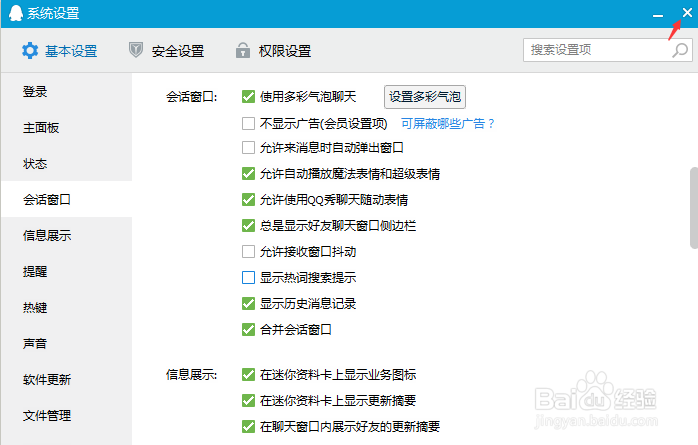Open the 安全设置 tab
Screen dimensions: 698x445
tap(166, 51)
